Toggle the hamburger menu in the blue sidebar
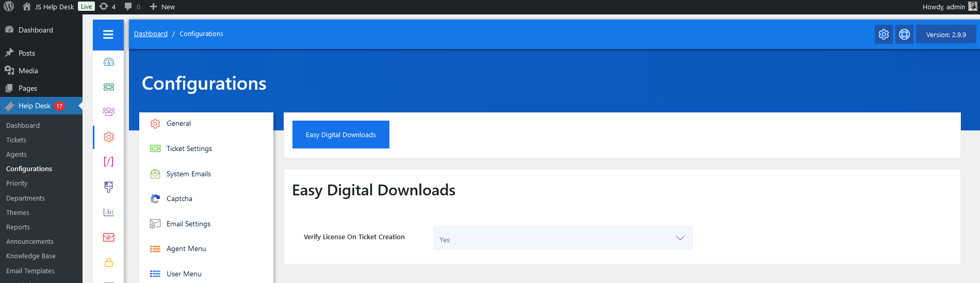The height and width of the screenshot is (283, 980). pyautogui.click(x=108, y=35)
